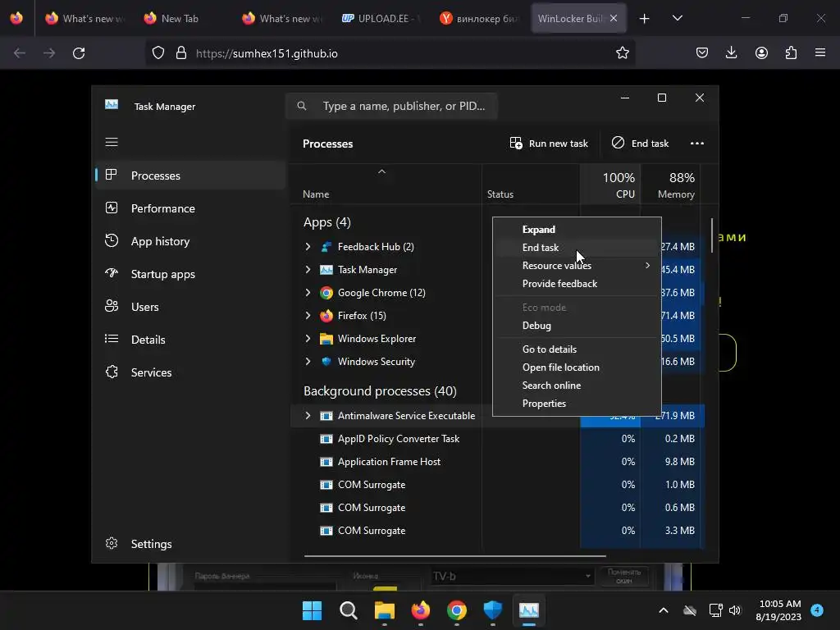
Task: Click End task in the toolbar
Action: tap(640, 144)
